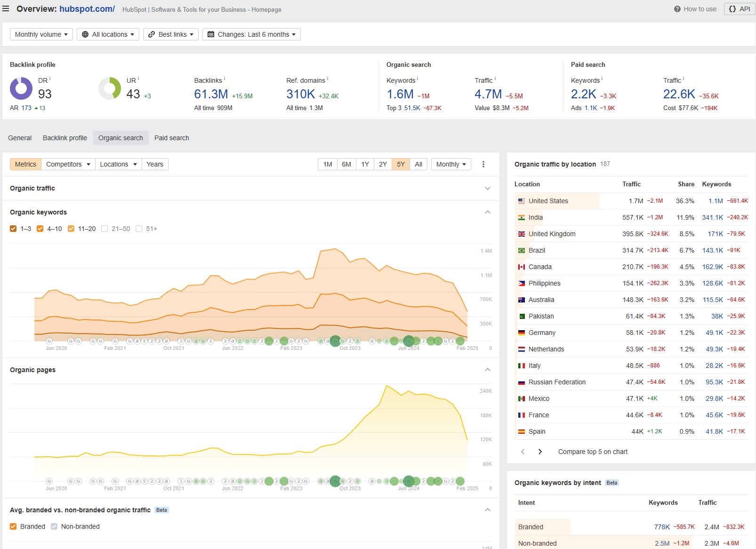
Task: Open the hamburger menu icon
Action: [x=6, y=9]
